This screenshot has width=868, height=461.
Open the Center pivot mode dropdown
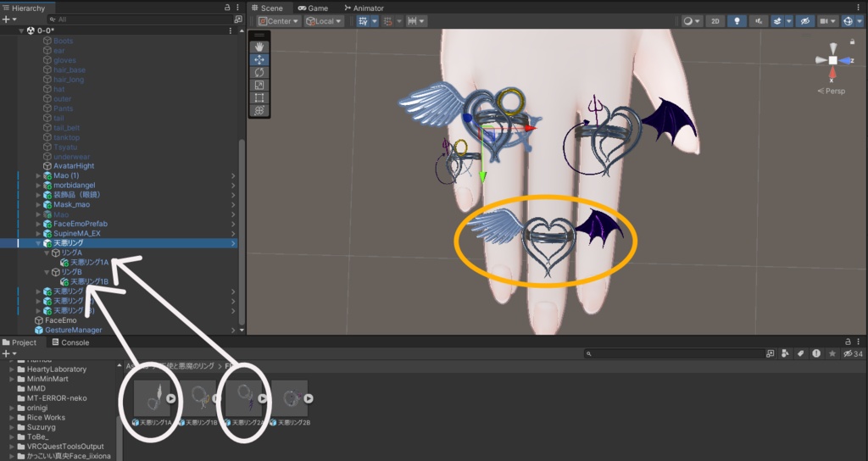279,21
